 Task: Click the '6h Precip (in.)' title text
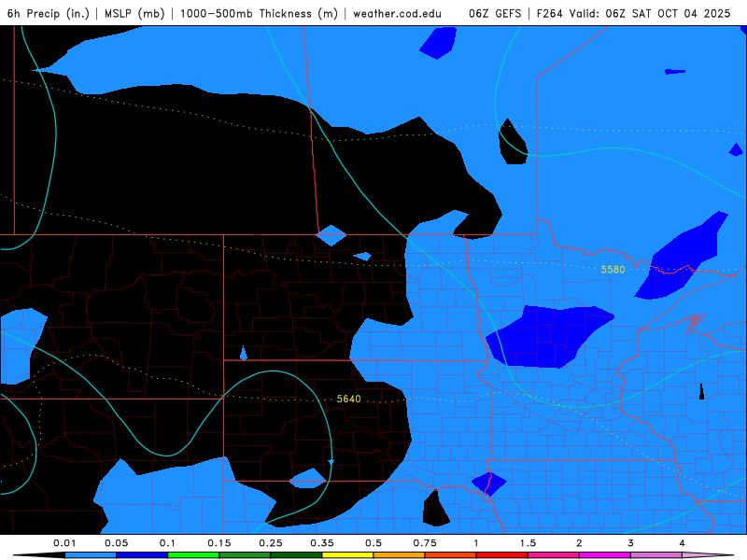click(x=49, y=13)
